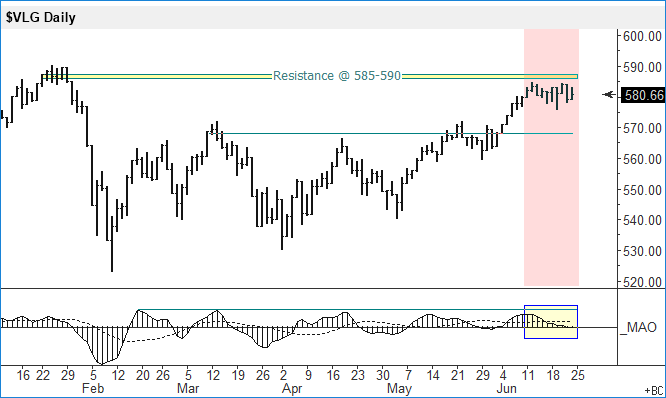Click the 600.00 price axis label
The width and height of the screenshot is (666, 398).
[x=642, y=37]
